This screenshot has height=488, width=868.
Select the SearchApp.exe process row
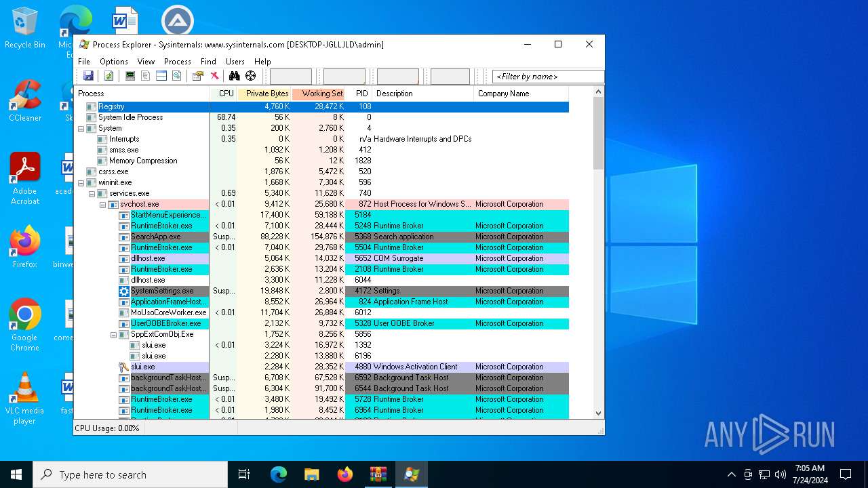321,237
